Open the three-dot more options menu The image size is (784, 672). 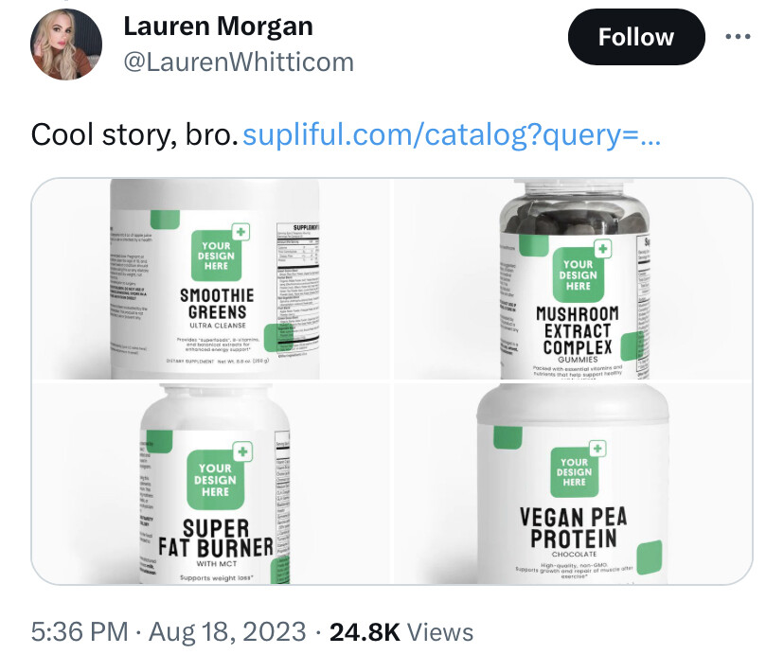coord(738,37)
